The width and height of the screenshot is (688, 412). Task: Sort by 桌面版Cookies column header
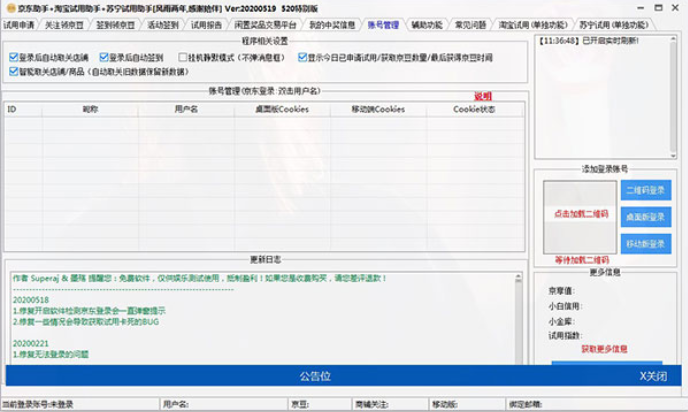coord(282,109)
